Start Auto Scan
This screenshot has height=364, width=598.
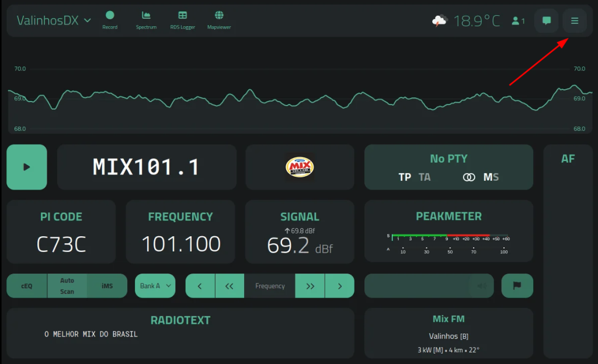[67, 286]
